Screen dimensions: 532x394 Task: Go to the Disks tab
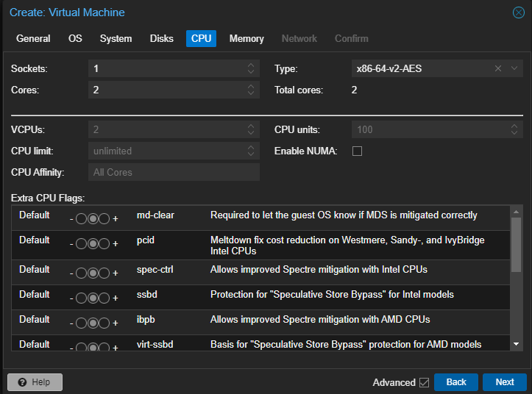(161, 38)
